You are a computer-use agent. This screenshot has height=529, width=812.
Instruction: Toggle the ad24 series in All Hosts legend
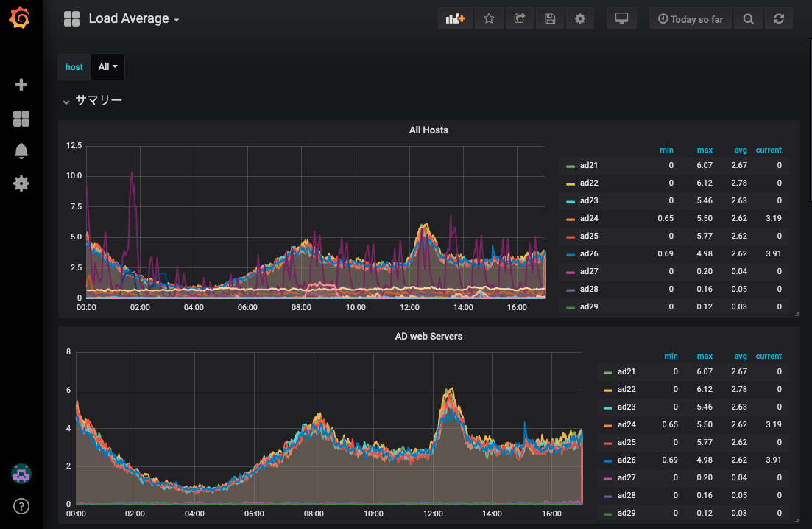pyautogui.click(x=589, y=218)
